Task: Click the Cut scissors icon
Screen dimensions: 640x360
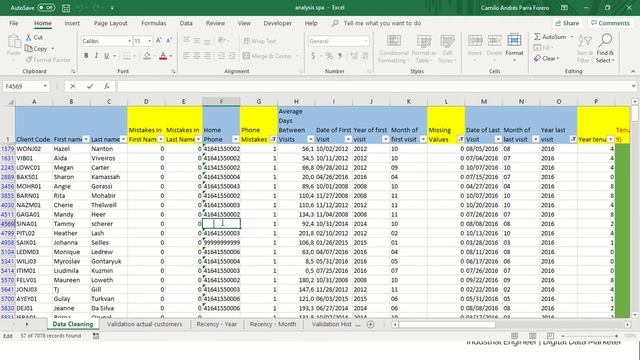Action: coord(29,37)
